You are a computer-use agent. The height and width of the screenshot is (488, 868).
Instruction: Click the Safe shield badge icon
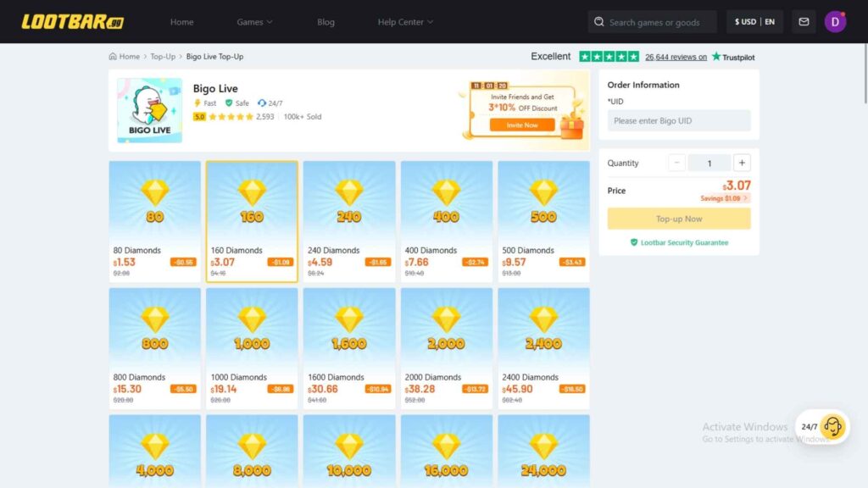(x=229, y=103)
